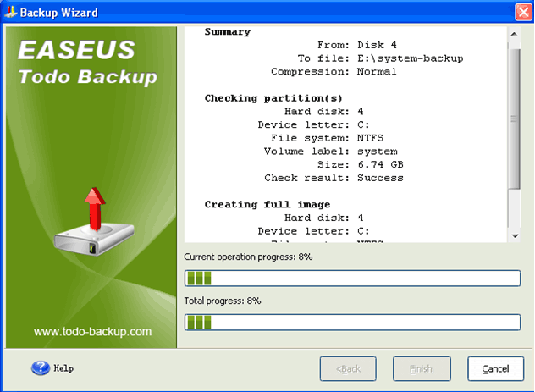Click the 'Size: 6.74 GB' line
535x392 pixels.
361,165
